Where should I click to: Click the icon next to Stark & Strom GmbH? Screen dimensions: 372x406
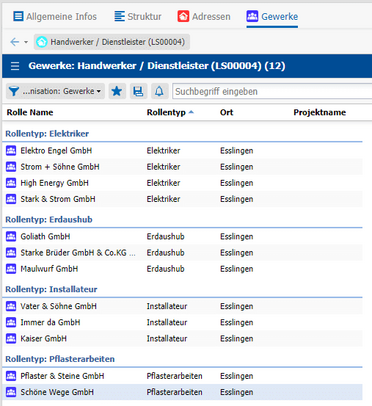point(11,199)
